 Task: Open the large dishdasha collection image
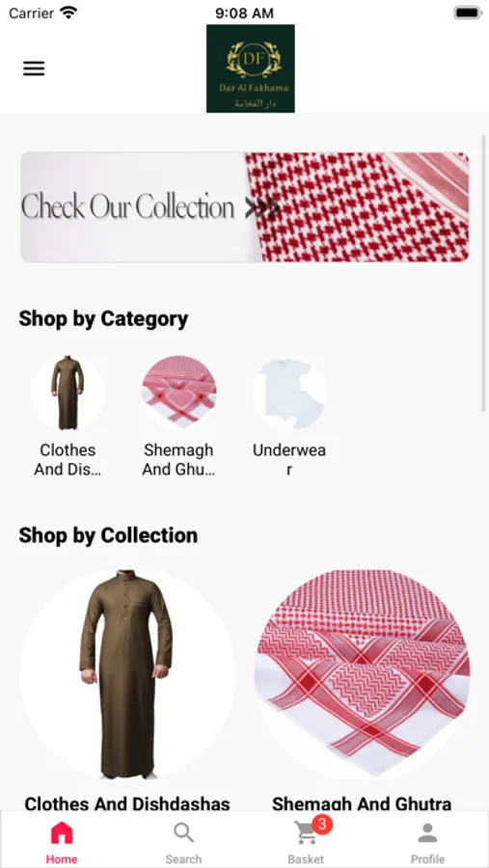126,675
